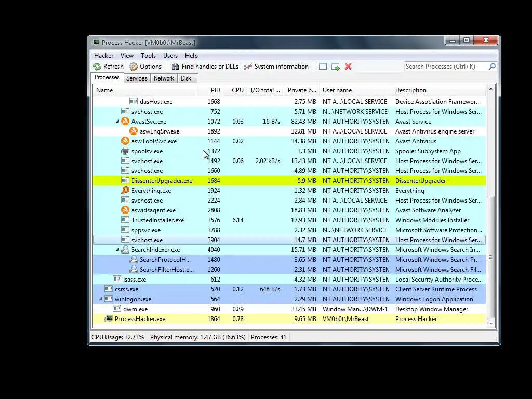Click the Avast icon next to aswEngSrv.exe
The image size is (532, 399).
[134, 131]
